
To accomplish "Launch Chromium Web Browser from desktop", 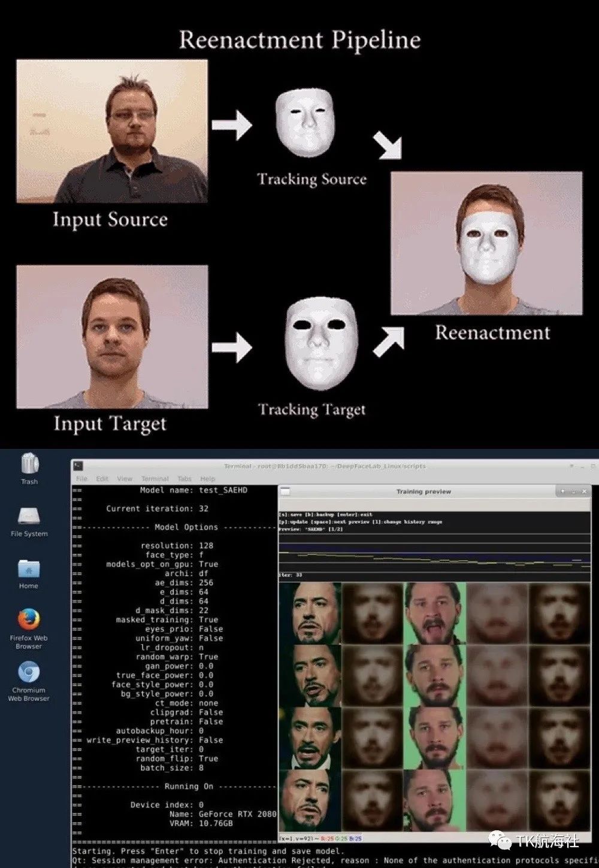I will [29, 681].
